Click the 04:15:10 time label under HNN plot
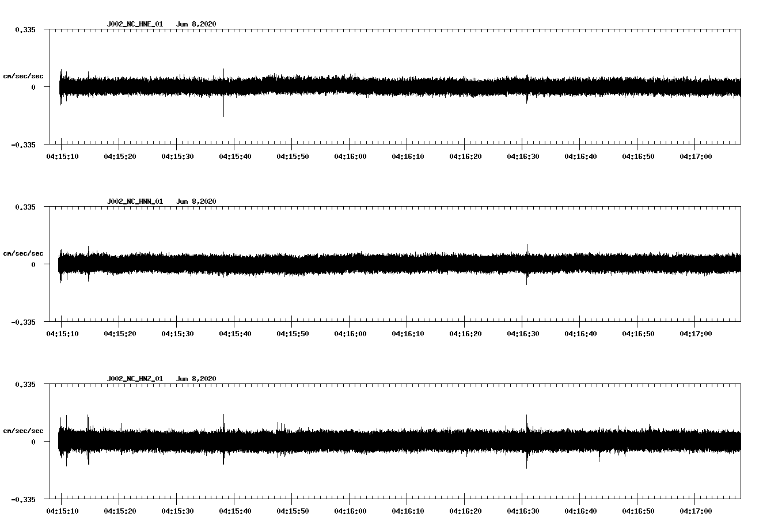 pos(62,334)
